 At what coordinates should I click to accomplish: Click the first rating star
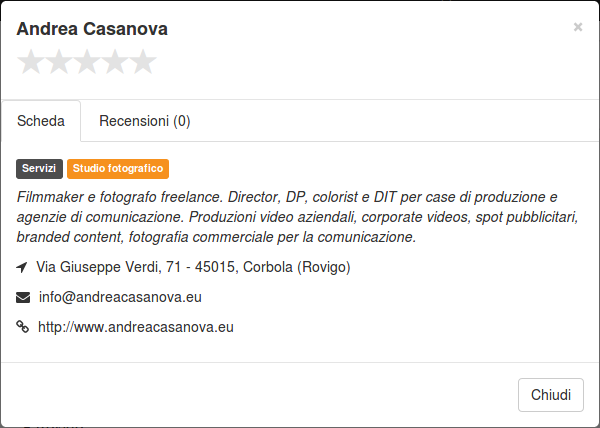[x=31, y=62]
